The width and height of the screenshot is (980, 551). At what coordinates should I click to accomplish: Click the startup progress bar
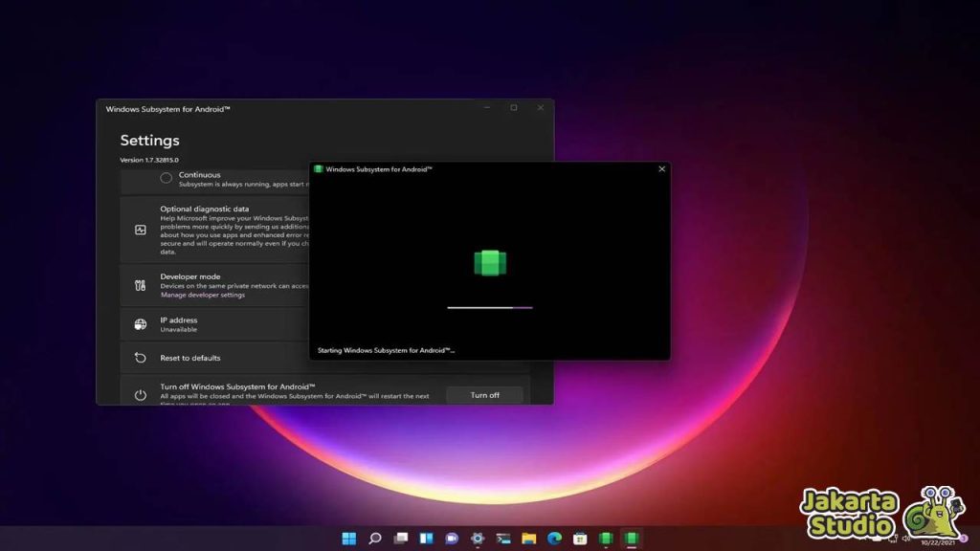[488, 307]
